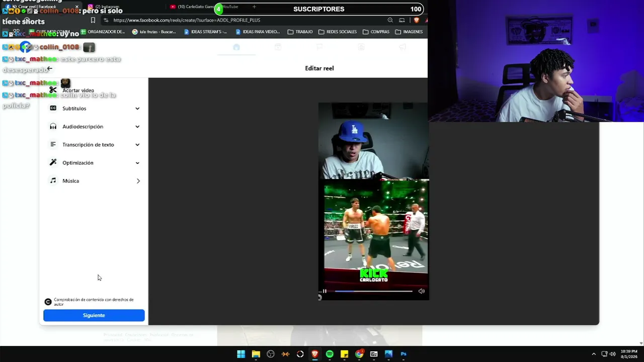Viewport: 644px width, 362px height.
Task: Open Acortar video option
Action: (78, 90)
